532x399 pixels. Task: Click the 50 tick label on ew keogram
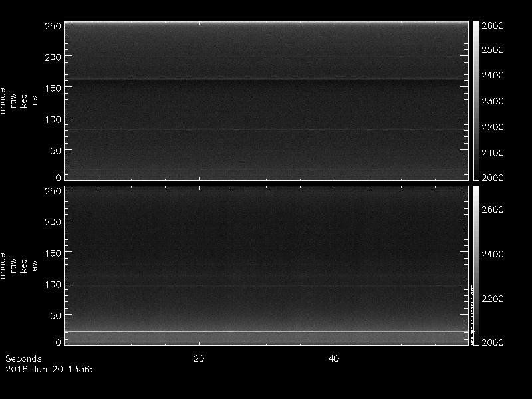click(x=55, y=315)
